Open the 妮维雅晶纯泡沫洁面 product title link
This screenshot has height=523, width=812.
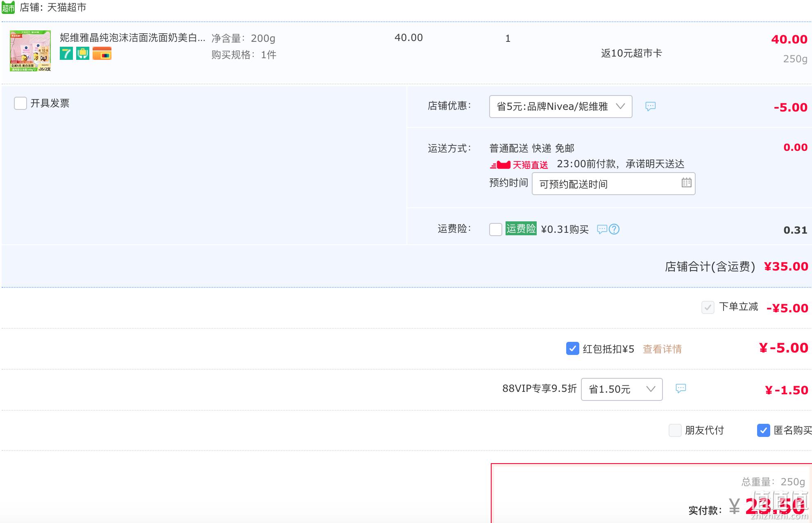(133, 38)
